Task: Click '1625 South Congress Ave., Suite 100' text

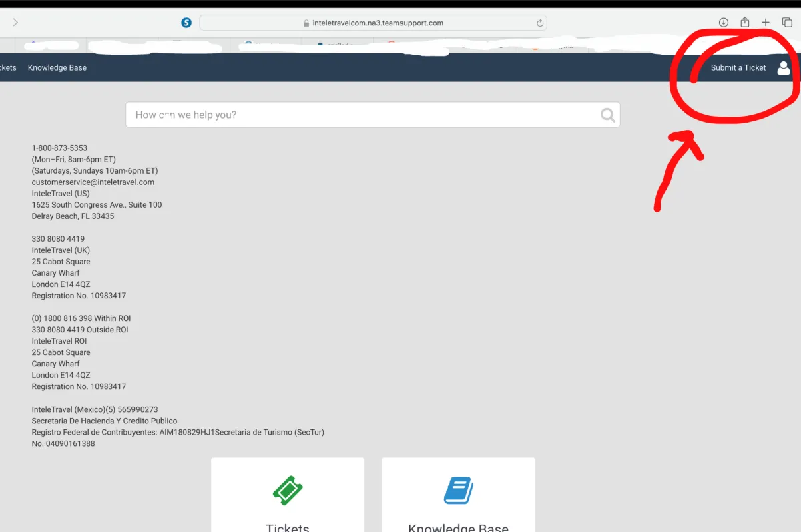Action: (97, 204)
